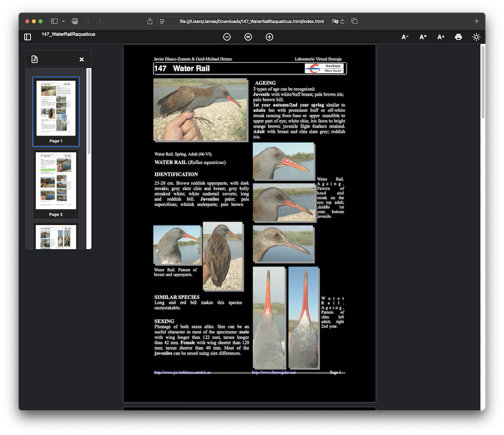Open a new tab with the plus button
The image size is (504, 435).
click(476, 21)
